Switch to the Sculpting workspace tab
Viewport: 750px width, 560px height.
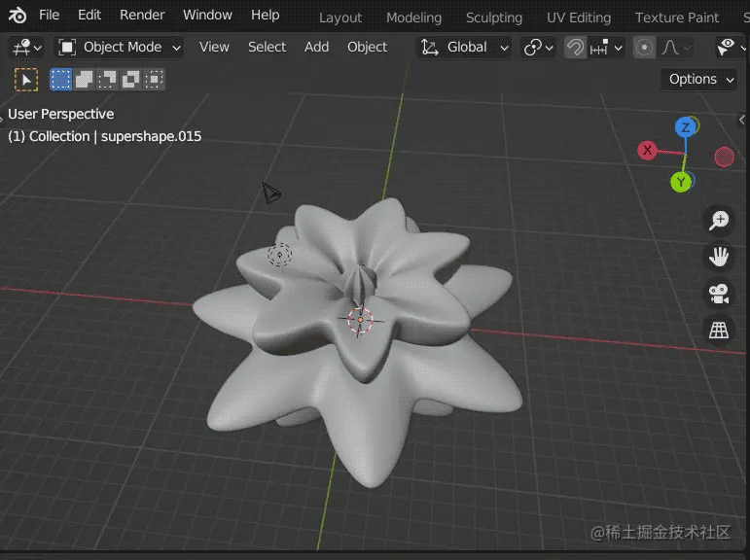point(494,17)
